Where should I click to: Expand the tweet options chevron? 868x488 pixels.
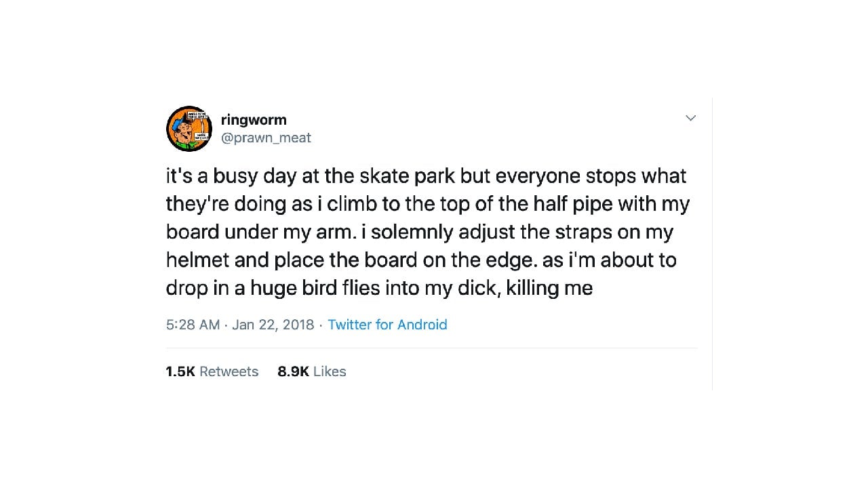(690, 118)
